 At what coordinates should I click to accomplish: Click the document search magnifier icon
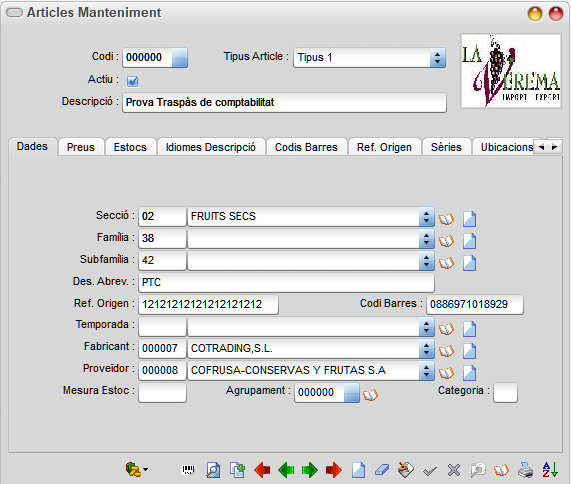click(x=213, y=470)
